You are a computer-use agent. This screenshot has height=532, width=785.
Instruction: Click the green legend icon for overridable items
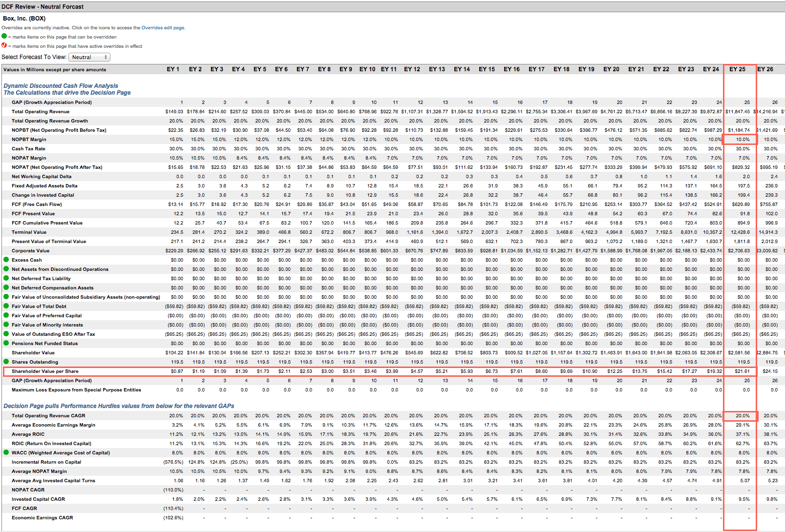tap(4, 36)
